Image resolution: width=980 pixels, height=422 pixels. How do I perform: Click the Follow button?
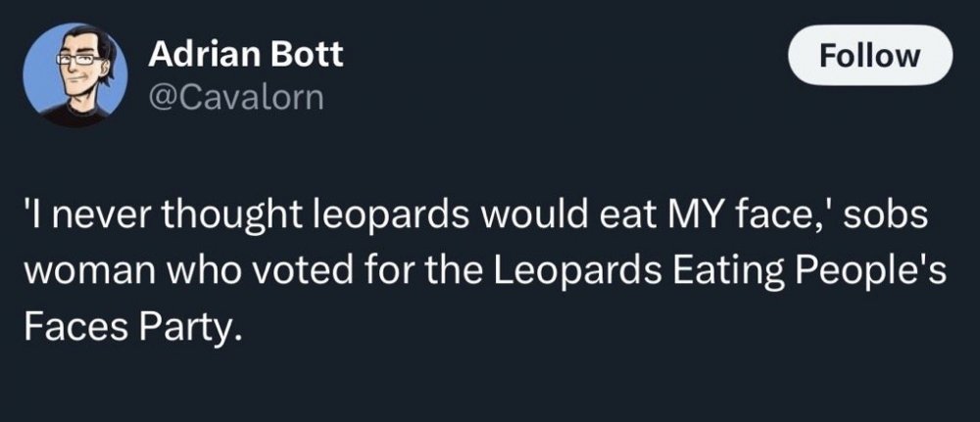870,56
